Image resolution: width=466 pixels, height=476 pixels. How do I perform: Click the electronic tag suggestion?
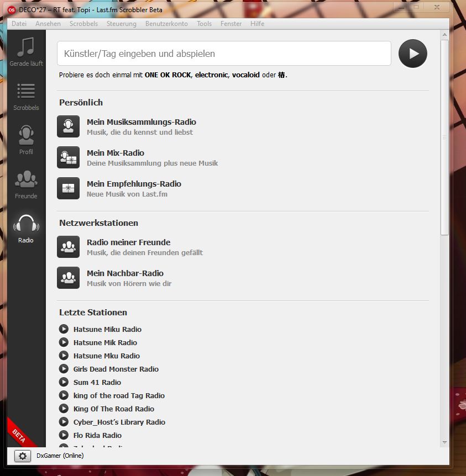pyautogui.click(x=212, y=75)
